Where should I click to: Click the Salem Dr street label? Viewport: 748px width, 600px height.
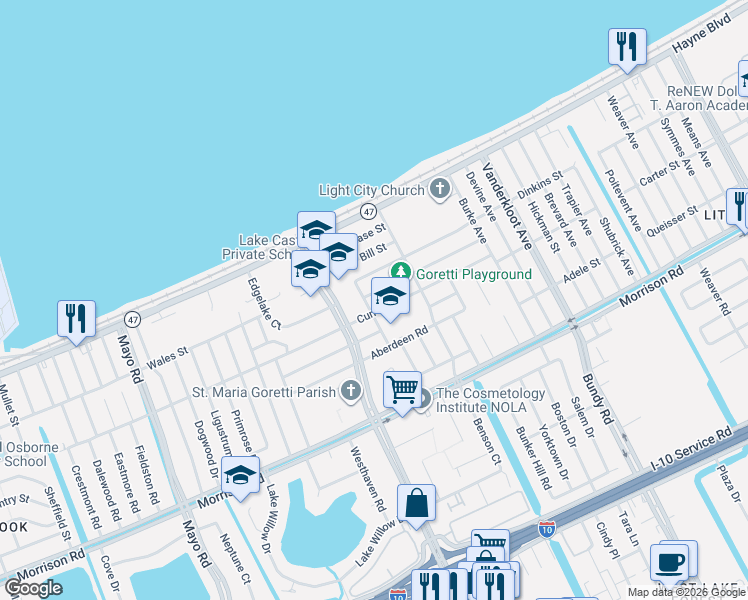pyautogui.click(x=583, y=417)
